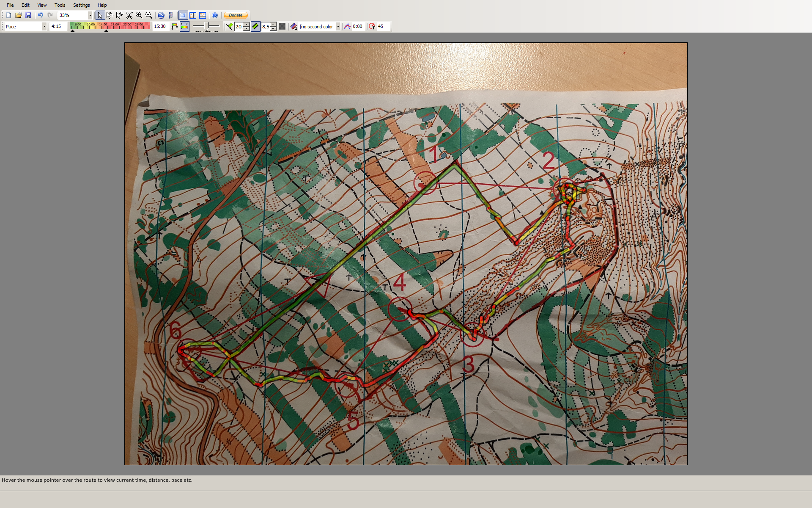812x508 pixels.
Task: Click the gray mask transparency swatch
Action: click(x=282, y=26)
